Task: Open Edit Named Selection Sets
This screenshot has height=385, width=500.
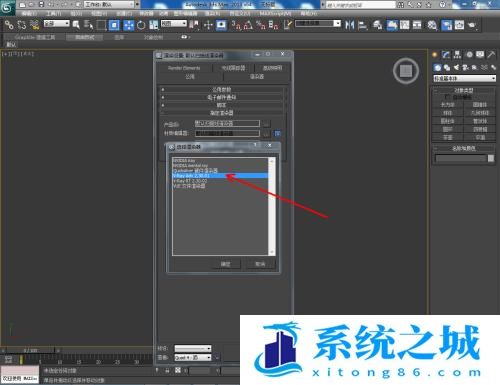Action: point(287,25)
